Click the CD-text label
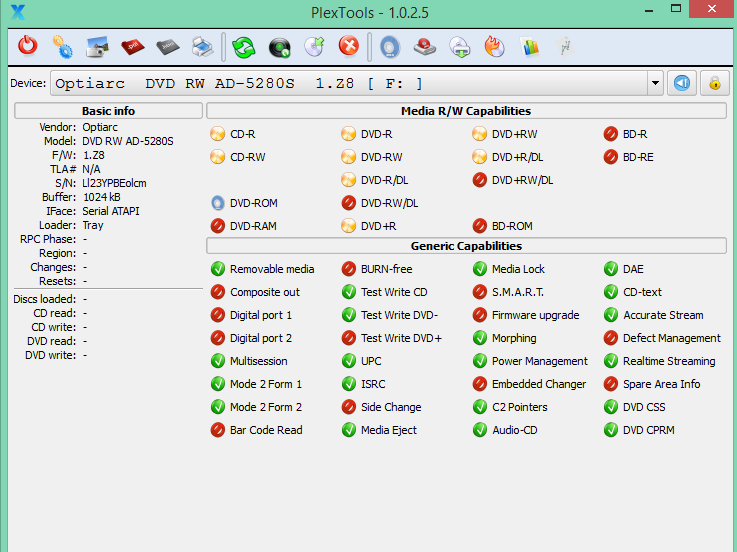The image size is (737, 552). [x=642, y=292]
